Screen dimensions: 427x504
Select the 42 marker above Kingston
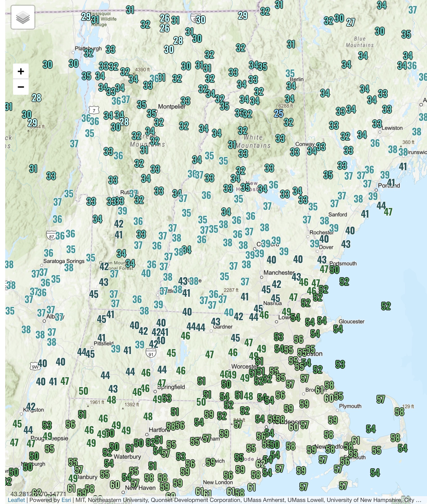click(31, 406)
